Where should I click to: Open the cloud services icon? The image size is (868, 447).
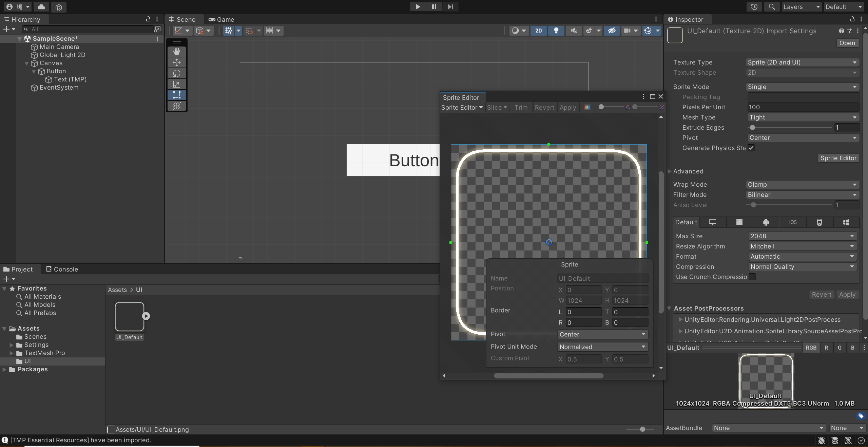coord(41,7)
